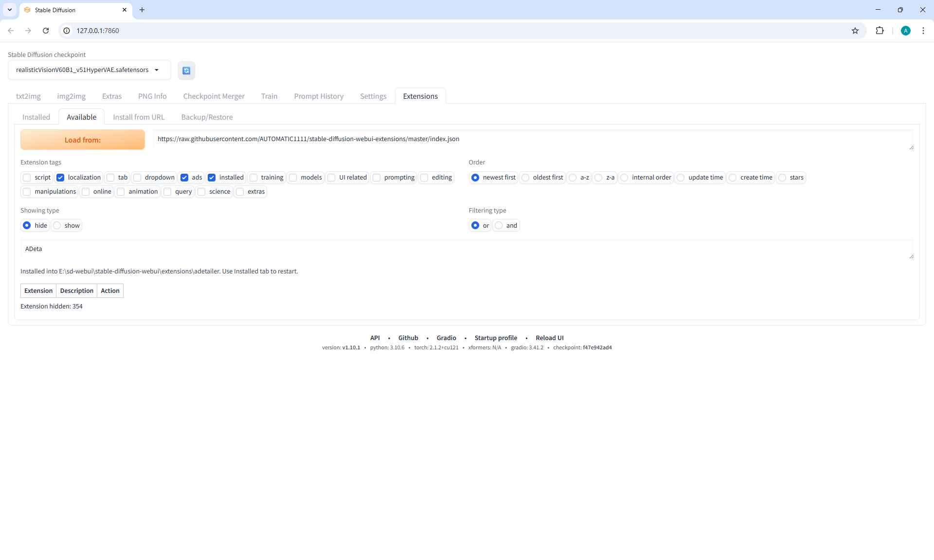Open browser extensions puzzle icon

(880, 31)
